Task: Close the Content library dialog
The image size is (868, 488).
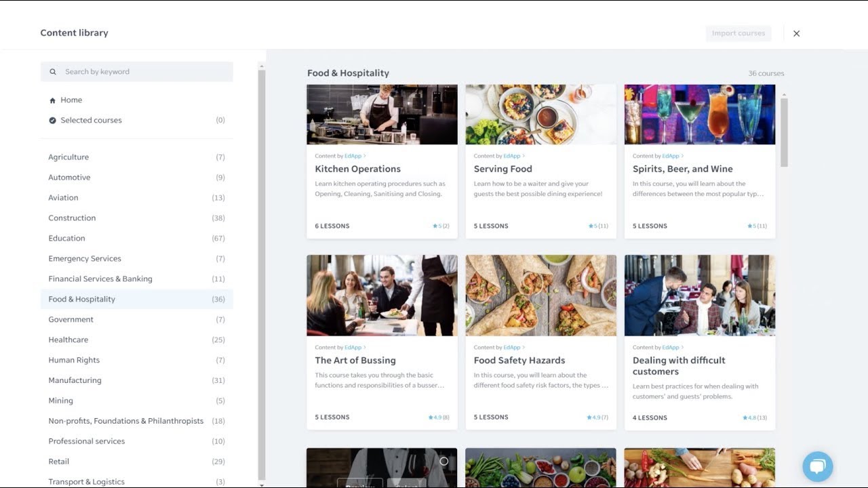Action: click(x=797, y=33)
